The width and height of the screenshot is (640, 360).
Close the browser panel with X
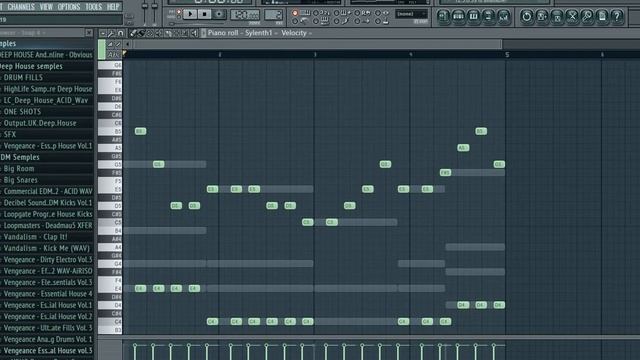pyautogui.click(x=89, y=32)
